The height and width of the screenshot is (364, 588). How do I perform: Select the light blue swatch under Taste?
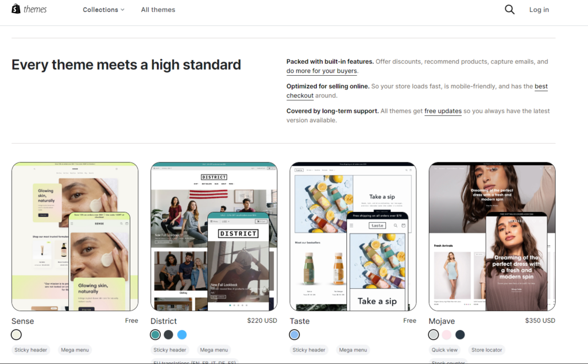point(295,334)
